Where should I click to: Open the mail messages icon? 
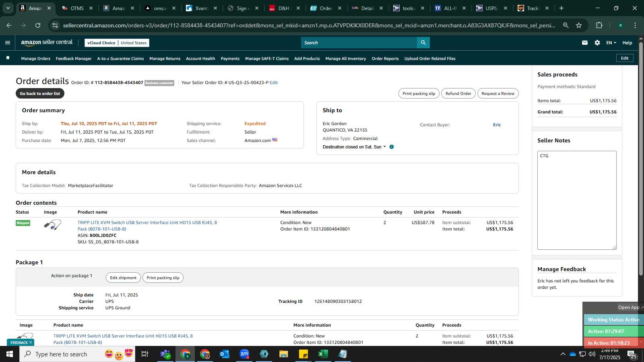[x=585, y=43]
